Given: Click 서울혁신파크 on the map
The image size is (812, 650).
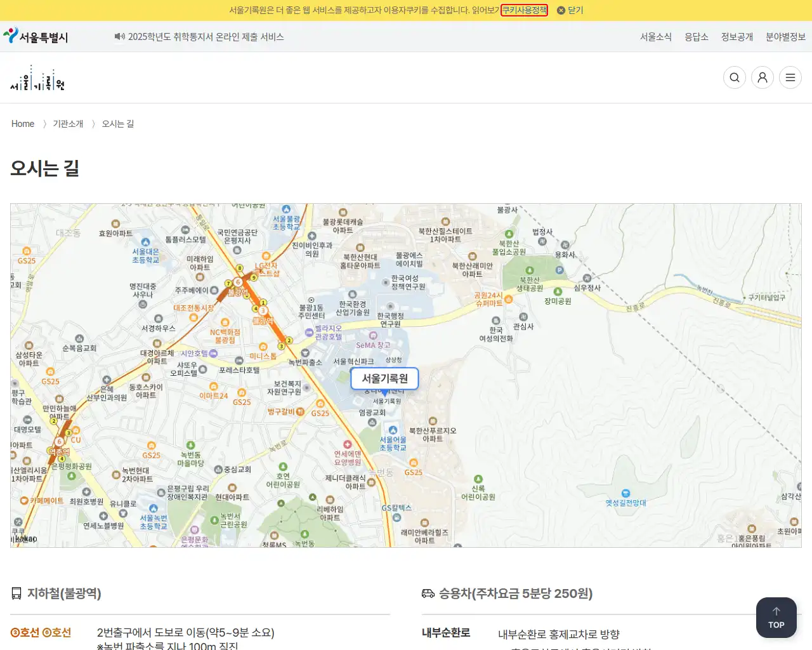Looking at the screenshot, I should (353, 362).
